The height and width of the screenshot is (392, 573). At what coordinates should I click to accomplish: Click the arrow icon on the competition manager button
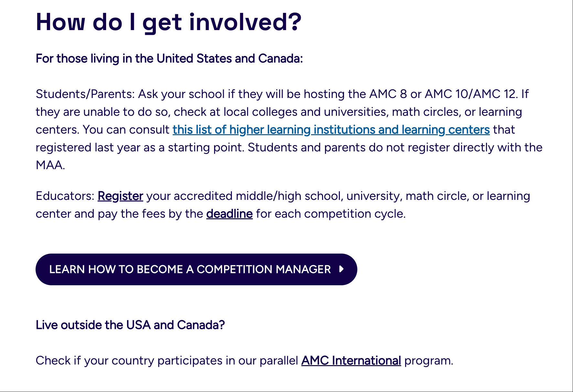(x=341, y=269)
